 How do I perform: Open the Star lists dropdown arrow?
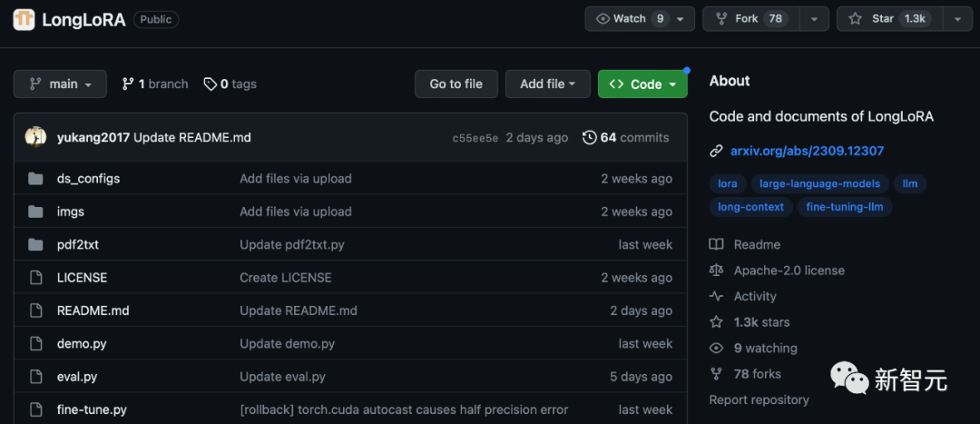pyautogui.click(x=956, y=19)
